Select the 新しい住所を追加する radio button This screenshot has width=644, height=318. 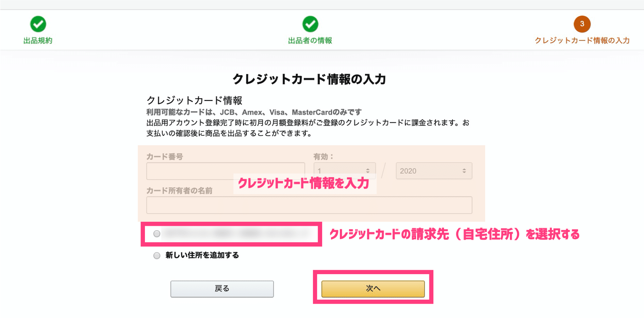click(x=157, y=255)
